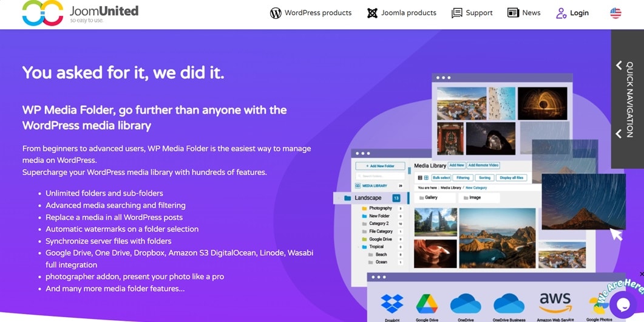Click the fire spiral photo thumbnail
This screenshot has height=322, width=644.
click(x=542, y=103)
